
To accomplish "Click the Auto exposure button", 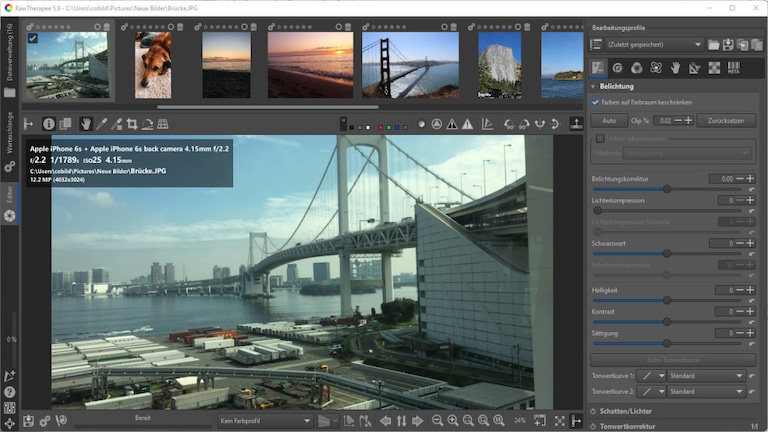I will click(608, 120).
